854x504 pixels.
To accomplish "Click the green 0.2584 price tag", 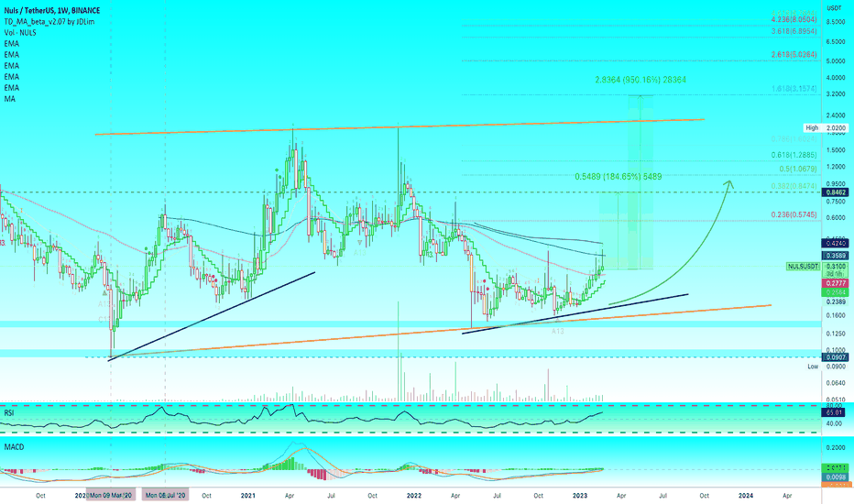I will [836, 292].
